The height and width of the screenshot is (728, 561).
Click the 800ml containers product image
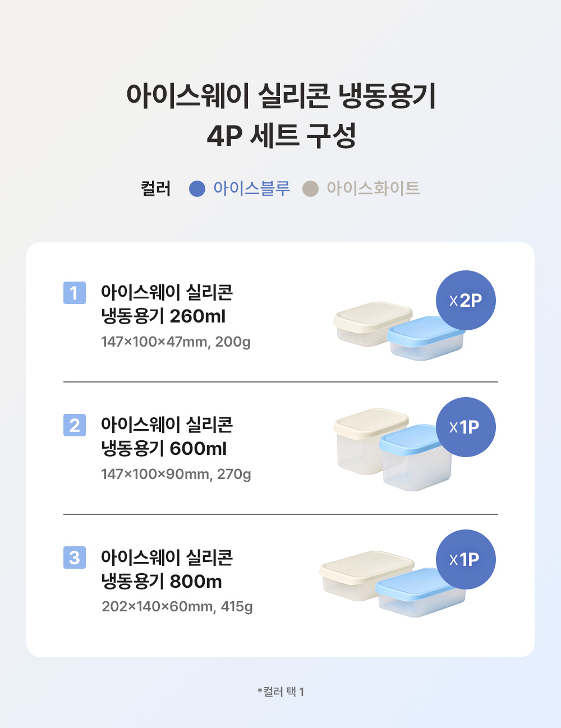tap(393, 584)
